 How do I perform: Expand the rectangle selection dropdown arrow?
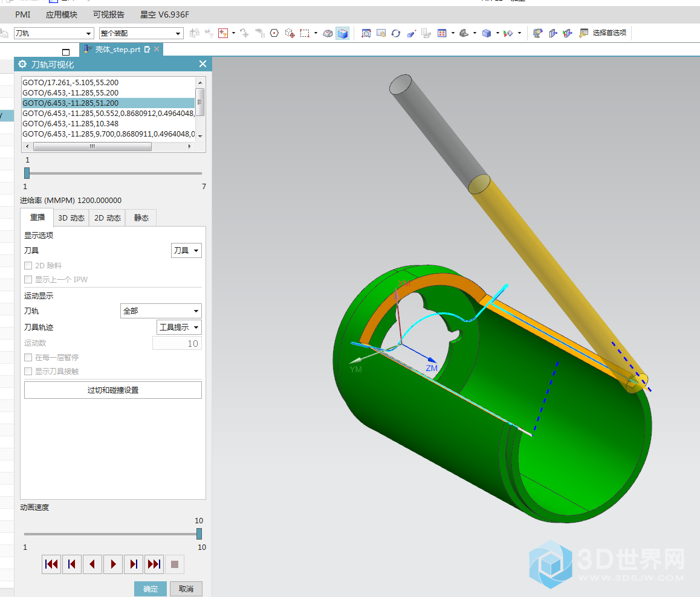316,33
